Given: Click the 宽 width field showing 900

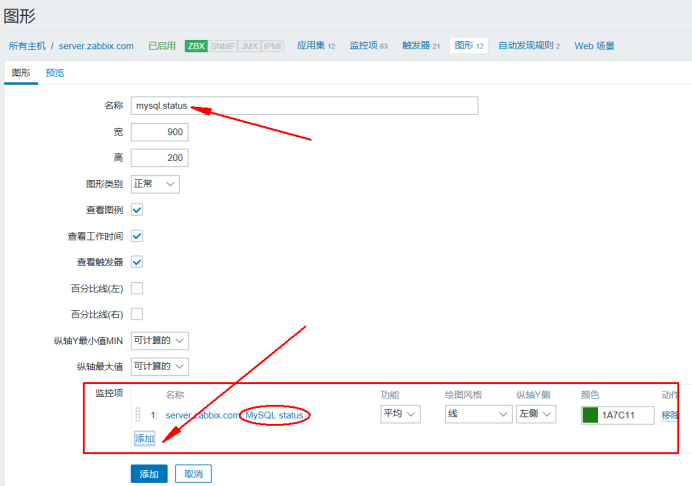Looking at the screenshot, I should coord(160,132).
